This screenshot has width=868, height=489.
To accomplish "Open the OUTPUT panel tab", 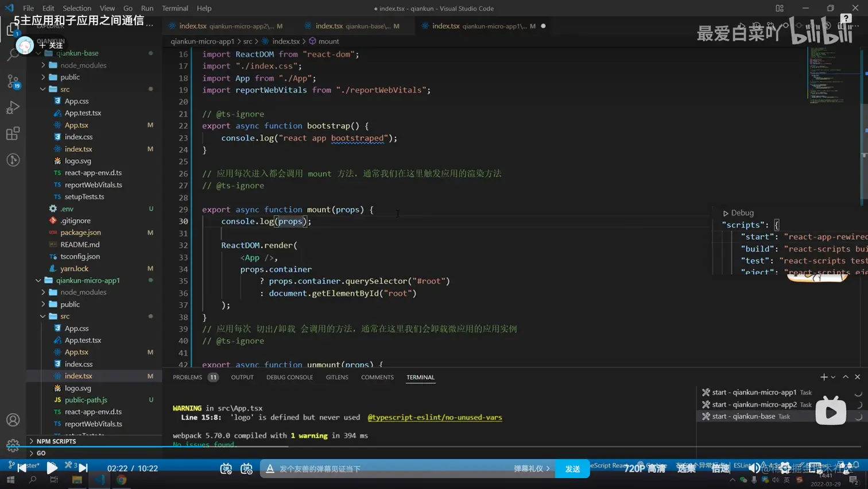I will tap(242, 378).
